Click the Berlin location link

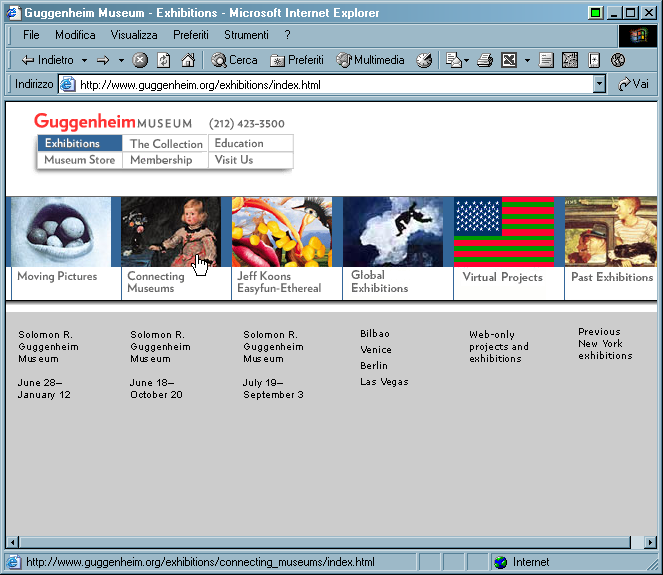(374, 366)
